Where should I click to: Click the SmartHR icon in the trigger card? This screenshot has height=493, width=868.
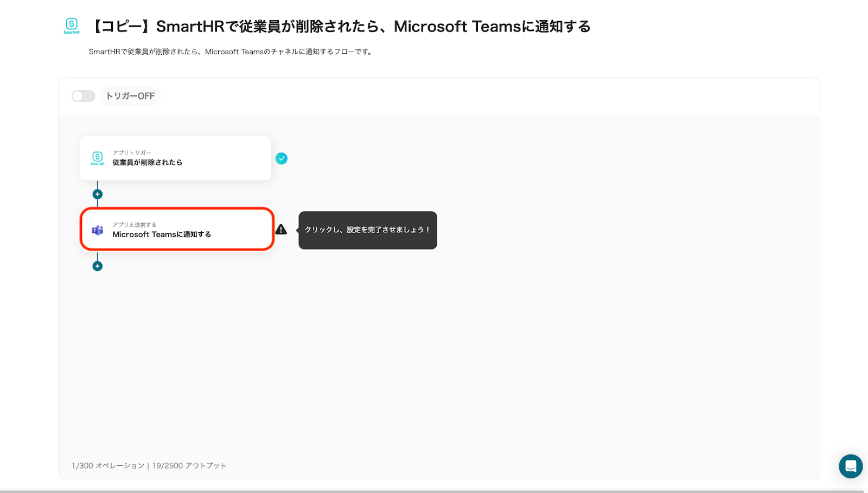pyautogui.click(x=97, y=158)
